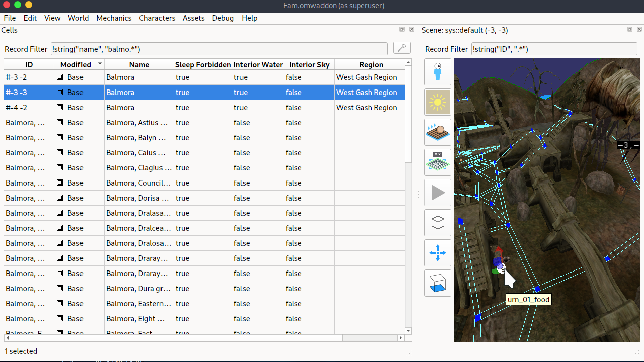
Task: Sort by the Interior Water column header
Action: pyautogui.click(x=258, y=64)
